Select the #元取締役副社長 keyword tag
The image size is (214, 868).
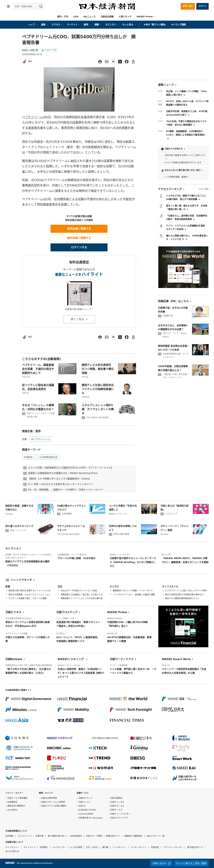pyautogui.click(x=48, y=457)
